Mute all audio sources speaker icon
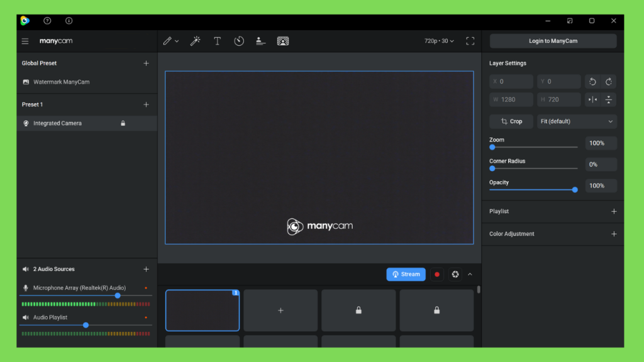This screenshot has height=362, width=644. pyautogui.click(x=25, y=269)
